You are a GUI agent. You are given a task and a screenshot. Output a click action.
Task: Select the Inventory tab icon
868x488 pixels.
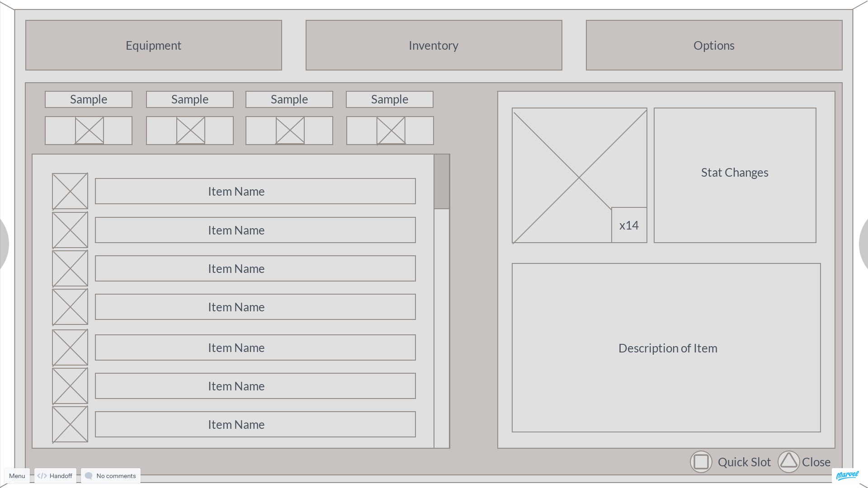(x=434, y=45)
